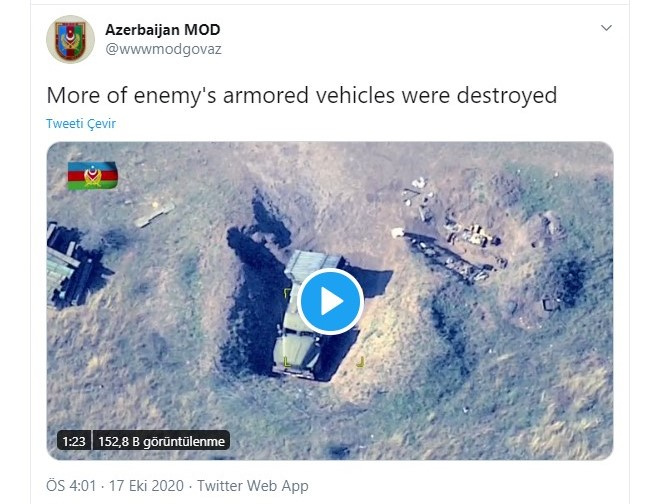The width and height of the screenshot is (653, 504).
Task: Click the Azerbaijani flag watermark in video
Action: (x=92, y=175)
